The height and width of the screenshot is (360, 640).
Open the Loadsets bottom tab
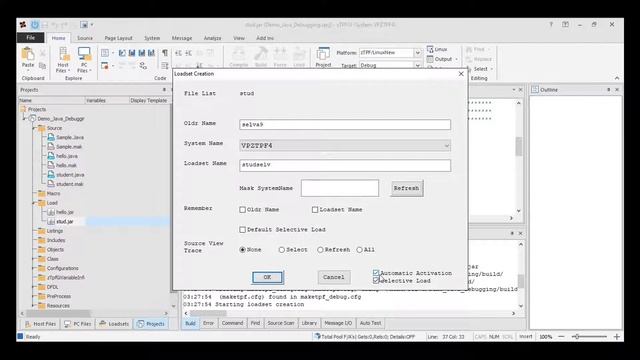(x=115, y=324)
